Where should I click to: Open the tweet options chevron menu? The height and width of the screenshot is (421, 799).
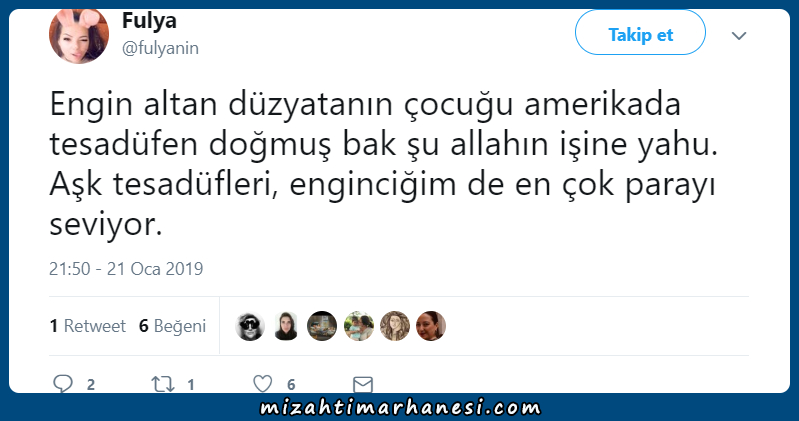tap(739, 35)
